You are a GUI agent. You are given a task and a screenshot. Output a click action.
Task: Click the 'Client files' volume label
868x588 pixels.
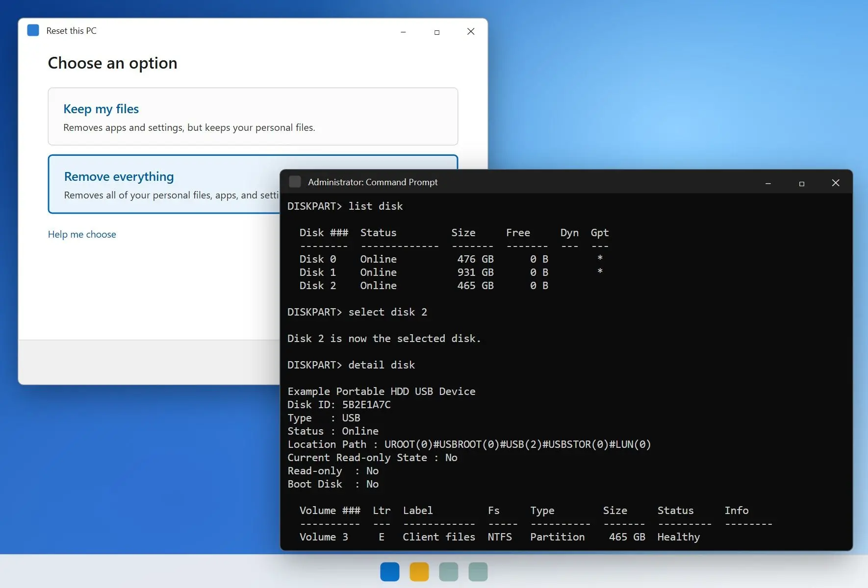click(x=439, y=537)
